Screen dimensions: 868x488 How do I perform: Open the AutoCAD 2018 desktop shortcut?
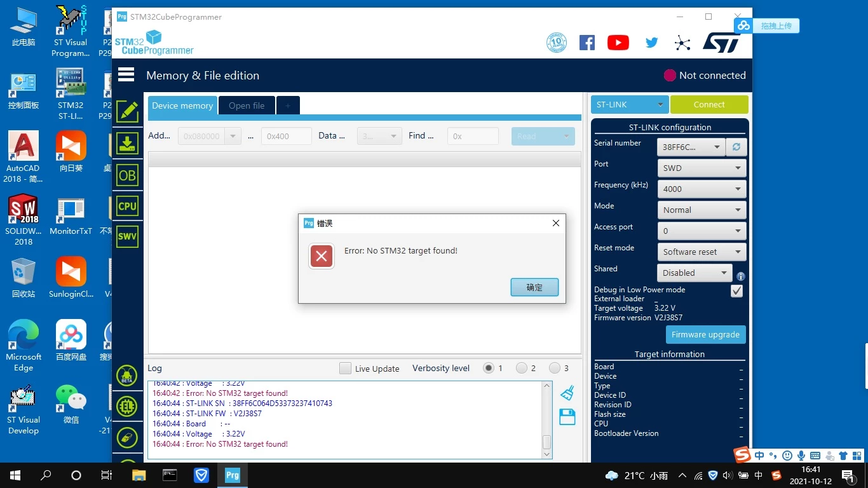click(x=24, y=156)
